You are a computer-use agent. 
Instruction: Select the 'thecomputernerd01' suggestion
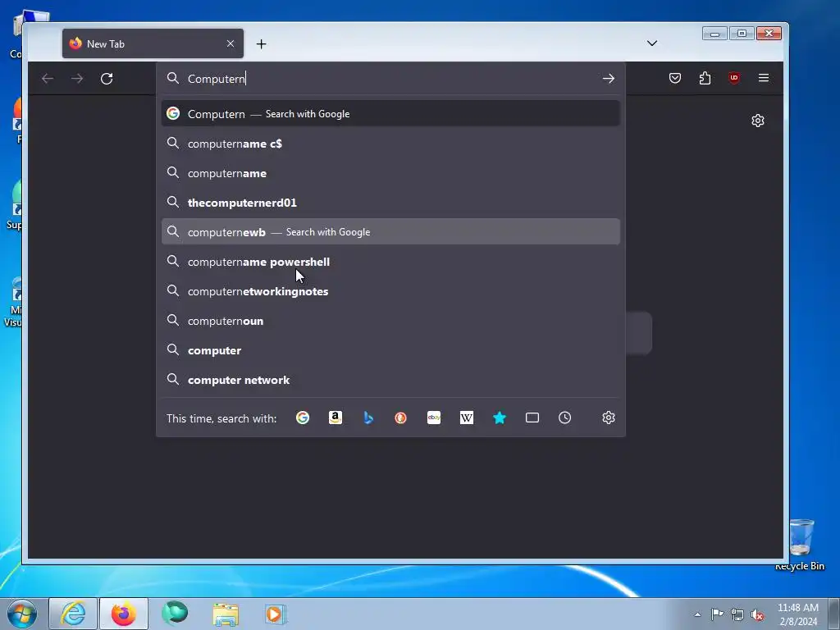(390, 203)
